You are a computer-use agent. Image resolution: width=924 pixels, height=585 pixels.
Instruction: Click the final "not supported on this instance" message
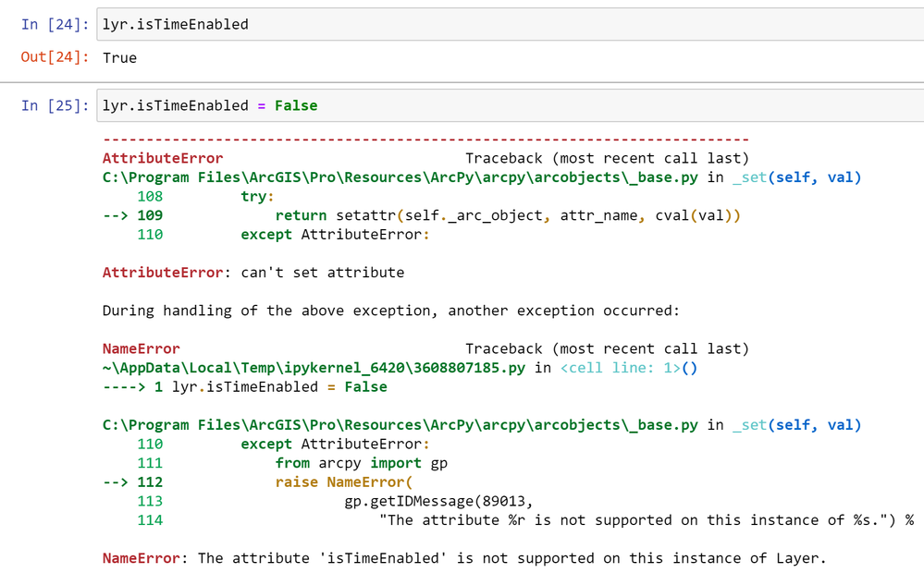(511, 558)
